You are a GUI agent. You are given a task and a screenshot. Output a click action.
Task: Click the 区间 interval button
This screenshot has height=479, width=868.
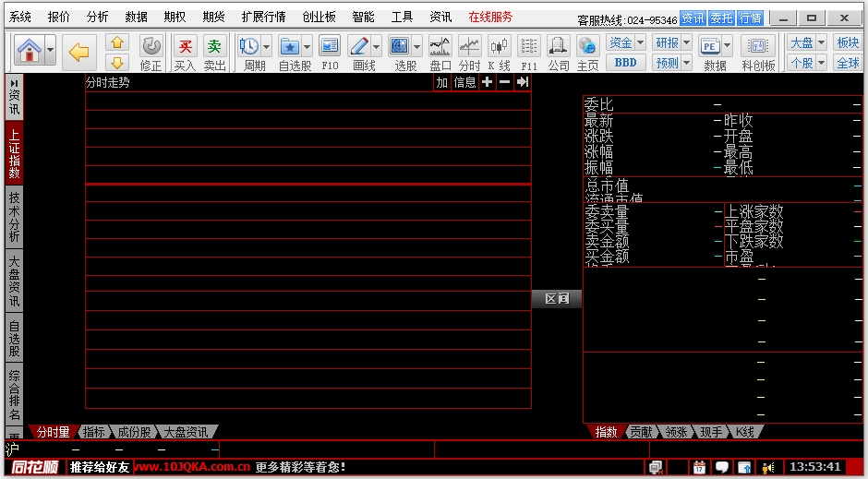[x=557, y=299]
